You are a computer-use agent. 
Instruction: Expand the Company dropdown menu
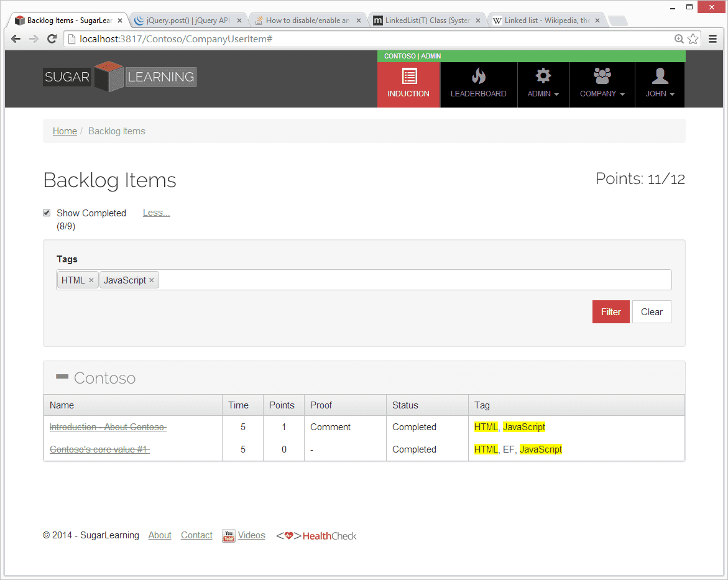(x=602, y=94)
